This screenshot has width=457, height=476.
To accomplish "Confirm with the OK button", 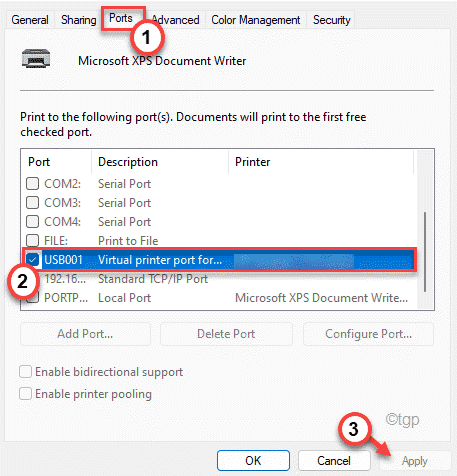I will 253,461.
